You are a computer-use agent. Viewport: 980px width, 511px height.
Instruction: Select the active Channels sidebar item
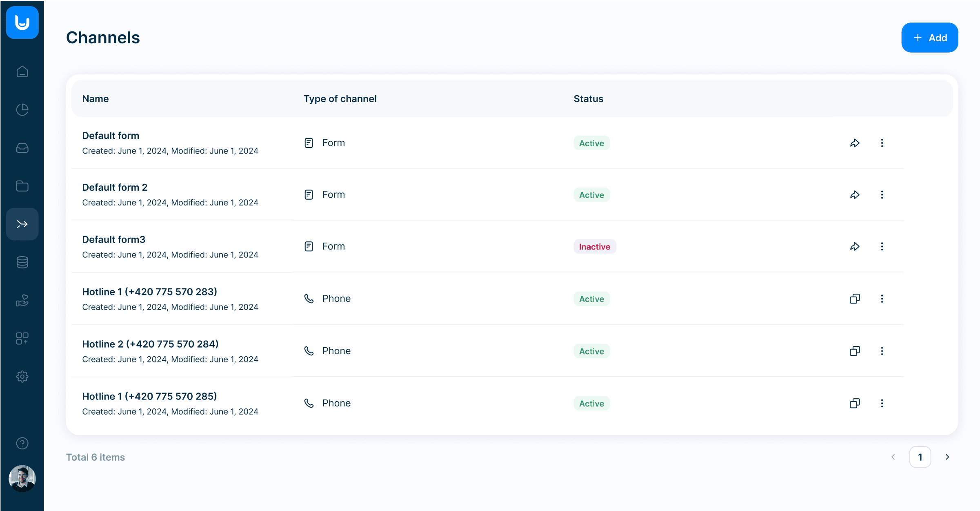(22, 224)
